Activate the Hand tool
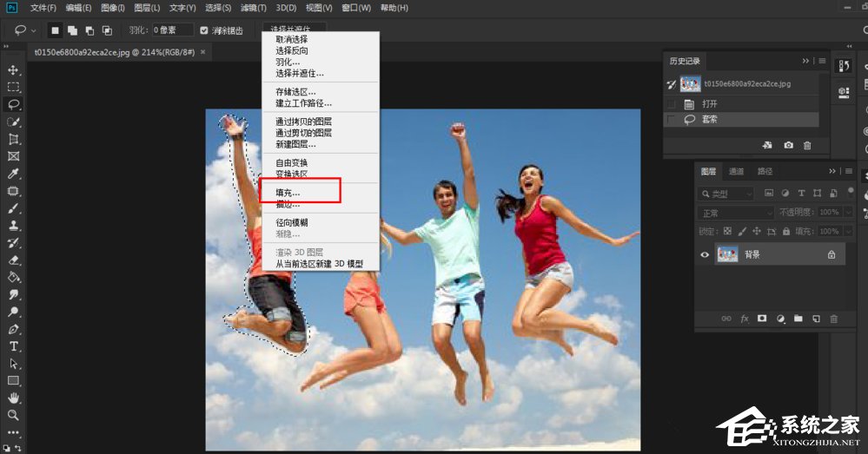 click(13, 398)
